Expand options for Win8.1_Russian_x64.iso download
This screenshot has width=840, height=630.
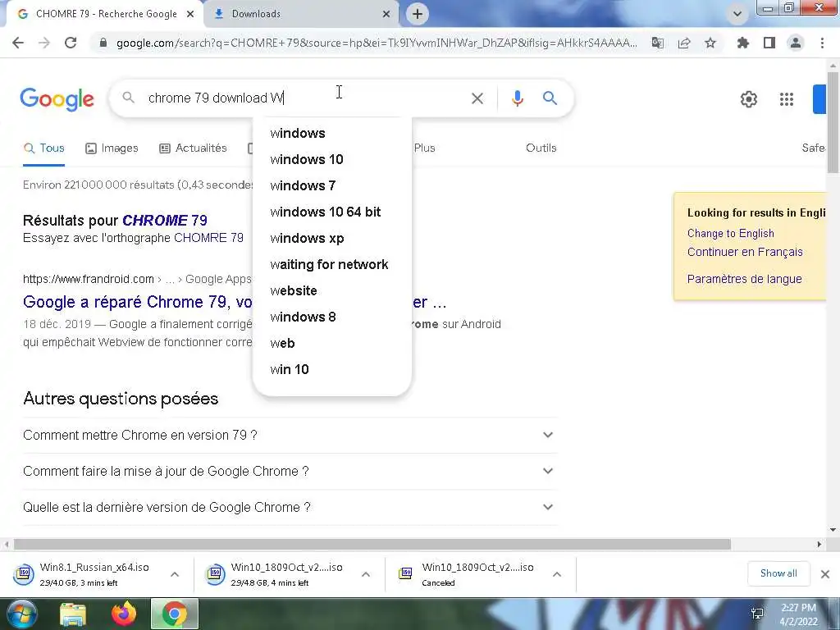[x=175, y=574]
